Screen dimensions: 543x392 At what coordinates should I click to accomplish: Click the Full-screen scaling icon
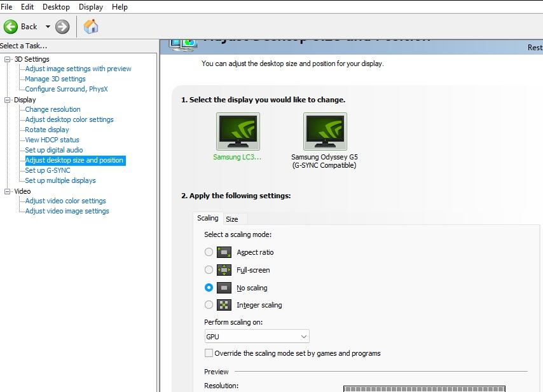224,270
